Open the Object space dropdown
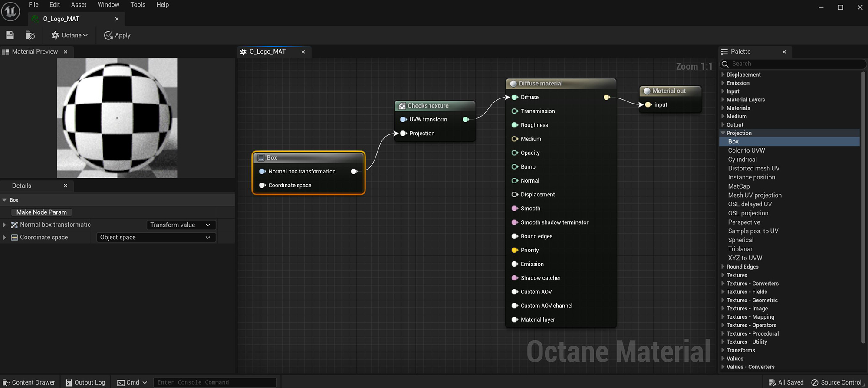 (x=156, y=237)
